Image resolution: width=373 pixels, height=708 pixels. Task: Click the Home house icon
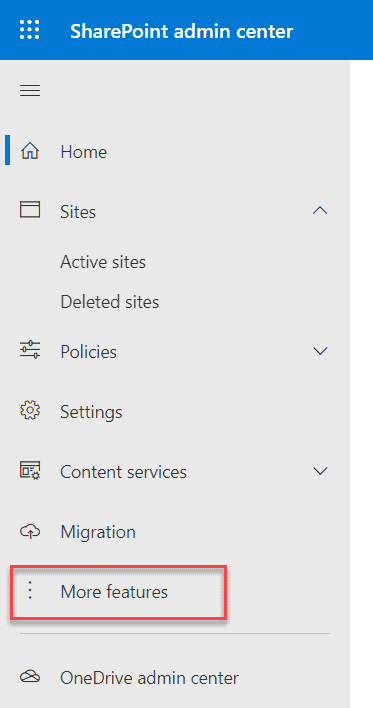(x=30, y=152)
